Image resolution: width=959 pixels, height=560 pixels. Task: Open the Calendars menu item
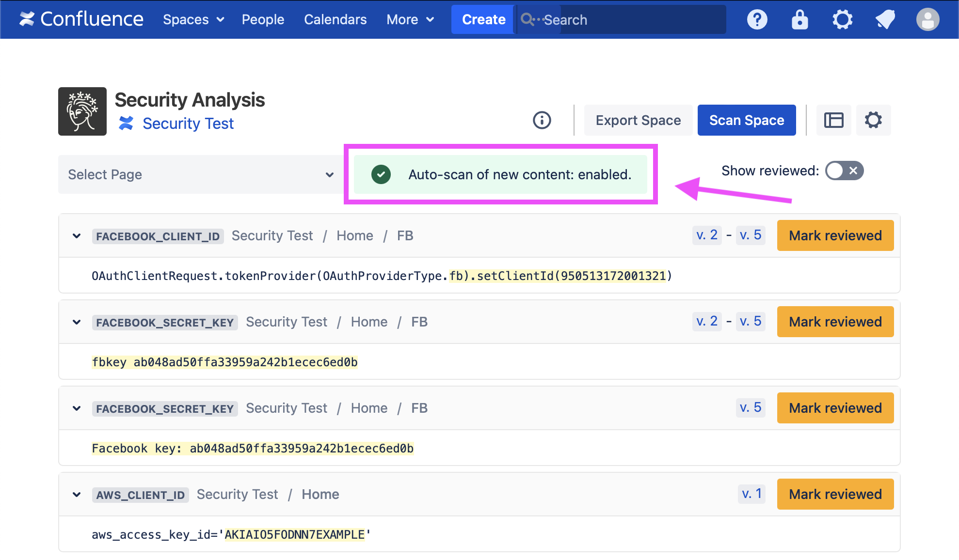(335, 19)
